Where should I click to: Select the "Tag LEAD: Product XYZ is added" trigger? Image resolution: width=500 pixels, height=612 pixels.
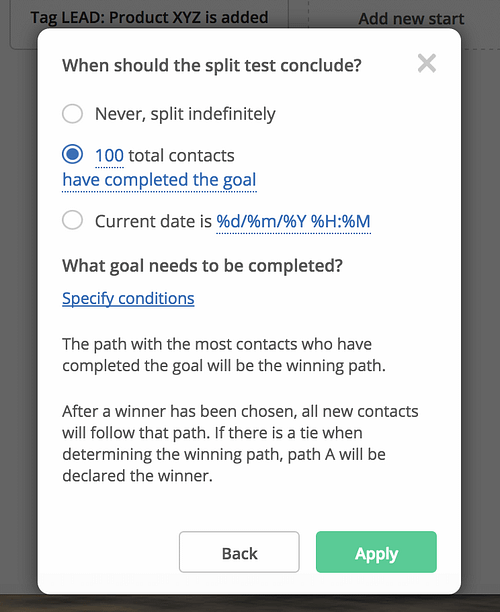pos(149,18)
